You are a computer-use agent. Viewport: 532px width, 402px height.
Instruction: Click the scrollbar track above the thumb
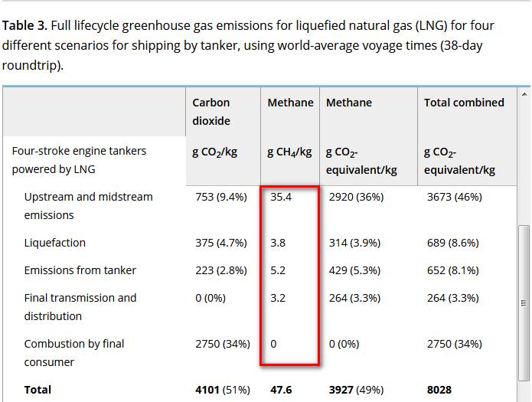(524, 162)
